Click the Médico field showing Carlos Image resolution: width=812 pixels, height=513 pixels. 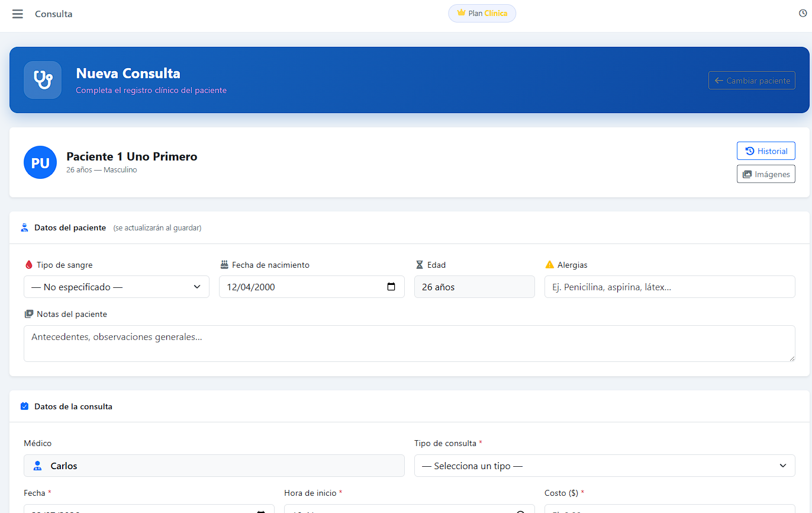(x=214, y=466)
